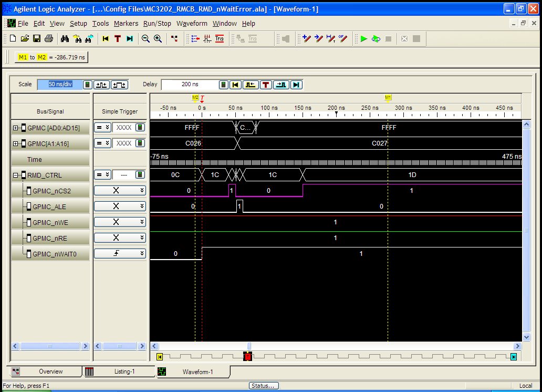Click the Zoom Out magnifier icon
This screenshot has height=392, width=542.
[x=146, y=39]
